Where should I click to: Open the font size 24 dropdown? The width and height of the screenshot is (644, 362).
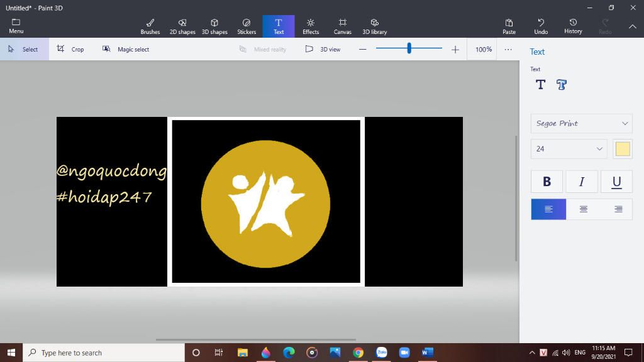pos(569,148)
